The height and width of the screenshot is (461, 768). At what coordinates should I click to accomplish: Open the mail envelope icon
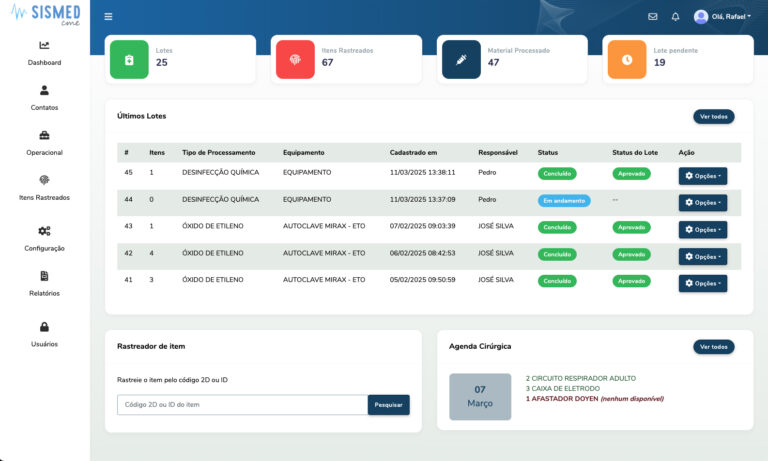(x=653, y=16)
